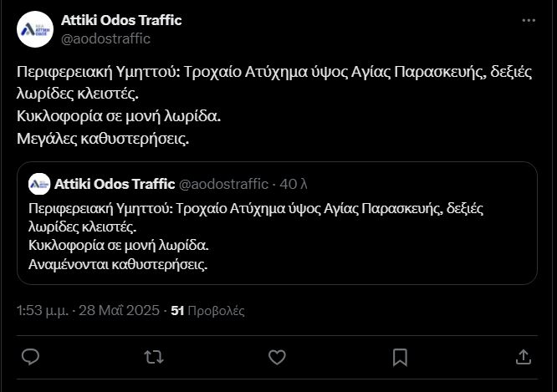The image size is (557, 392).
Task: Open the quoted post's "40 λ" timestamp
Action: click(x=294, y=183)
